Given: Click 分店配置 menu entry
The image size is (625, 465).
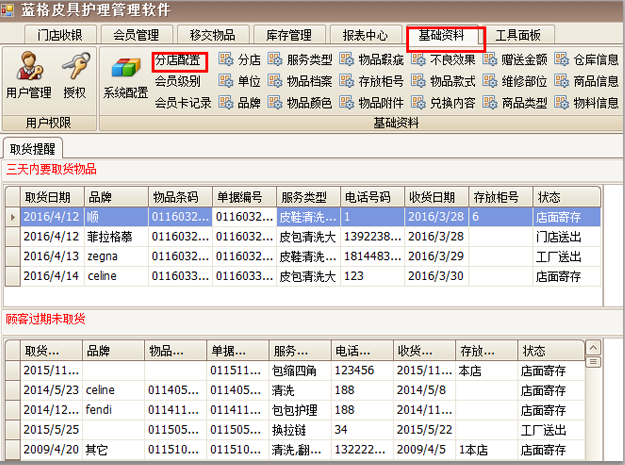Looking at the screenshot, I should coord(179,60).
